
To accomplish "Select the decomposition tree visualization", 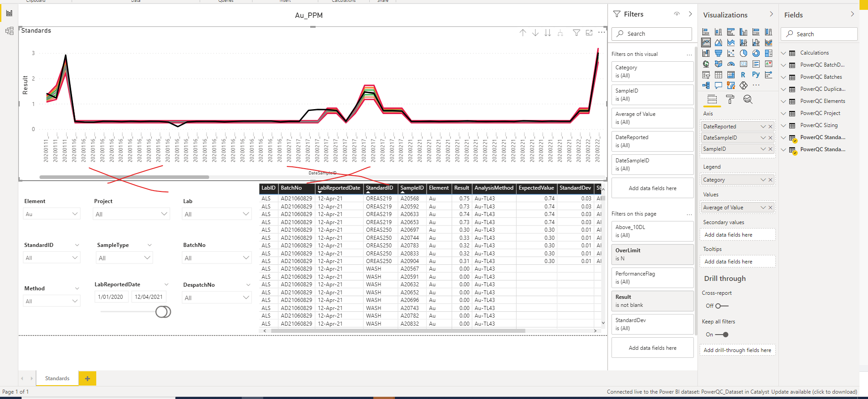I will [x=706, y=85].
